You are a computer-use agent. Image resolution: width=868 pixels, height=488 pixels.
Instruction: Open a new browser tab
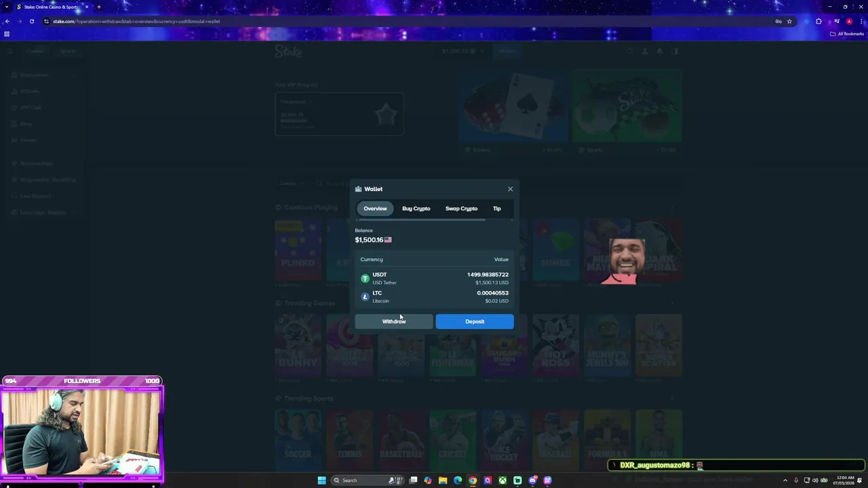coord(98,7)
